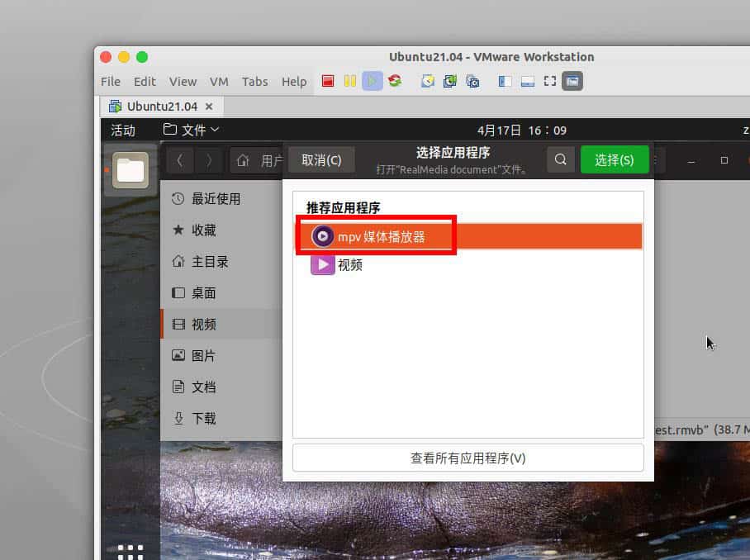Switch to the Ubuntu21.04 tab
750x560 pixels.
point(162,106)
